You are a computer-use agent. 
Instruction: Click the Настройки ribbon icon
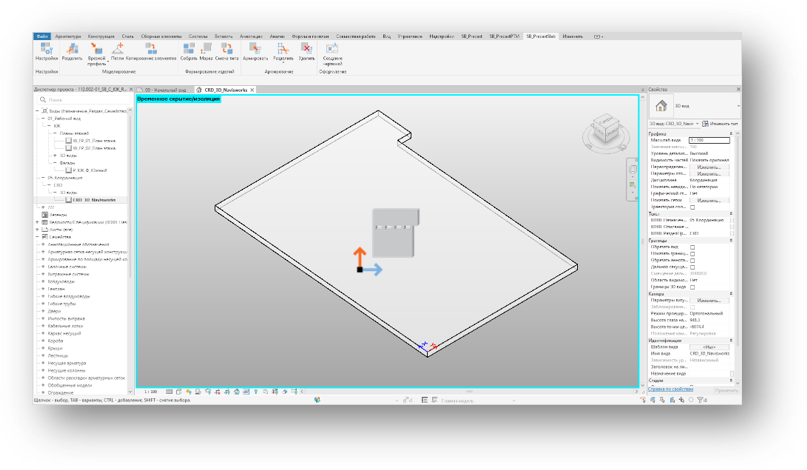(x=46, y=50)
